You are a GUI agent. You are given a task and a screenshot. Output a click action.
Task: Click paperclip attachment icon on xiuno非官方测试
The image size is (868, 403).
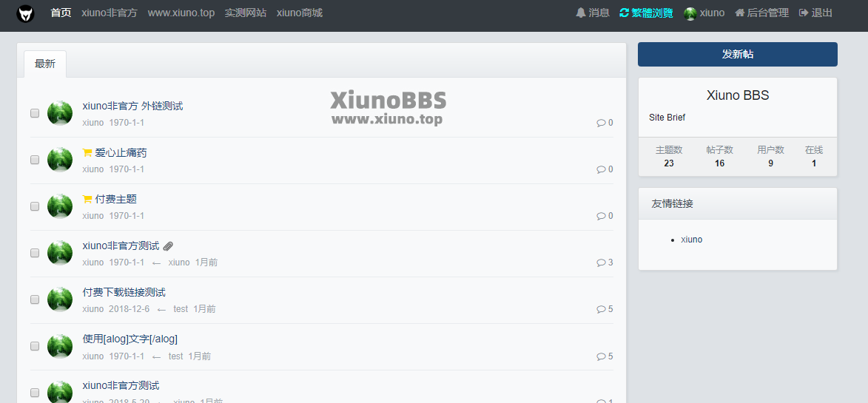[x=168, y=246]
